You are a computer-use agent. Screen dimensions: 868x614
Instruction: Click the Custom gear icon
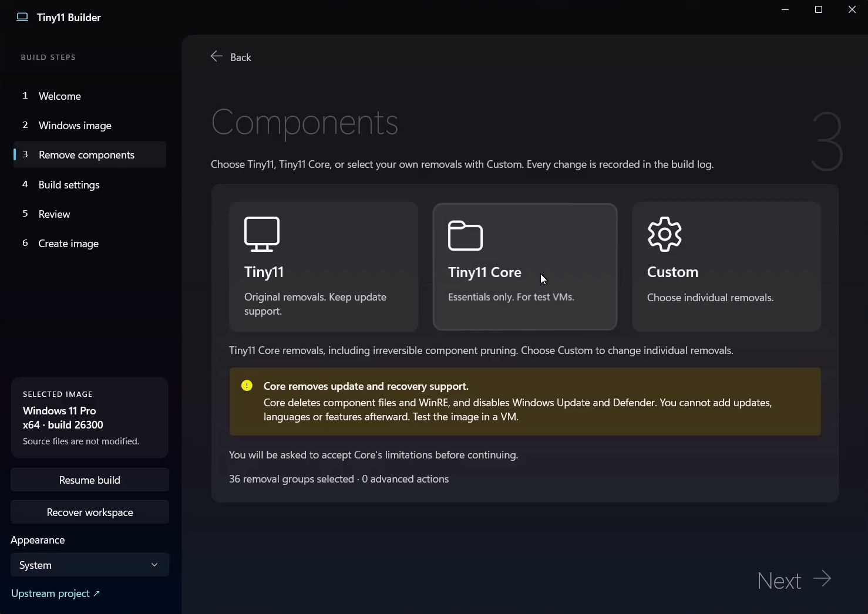click(665, 234)
